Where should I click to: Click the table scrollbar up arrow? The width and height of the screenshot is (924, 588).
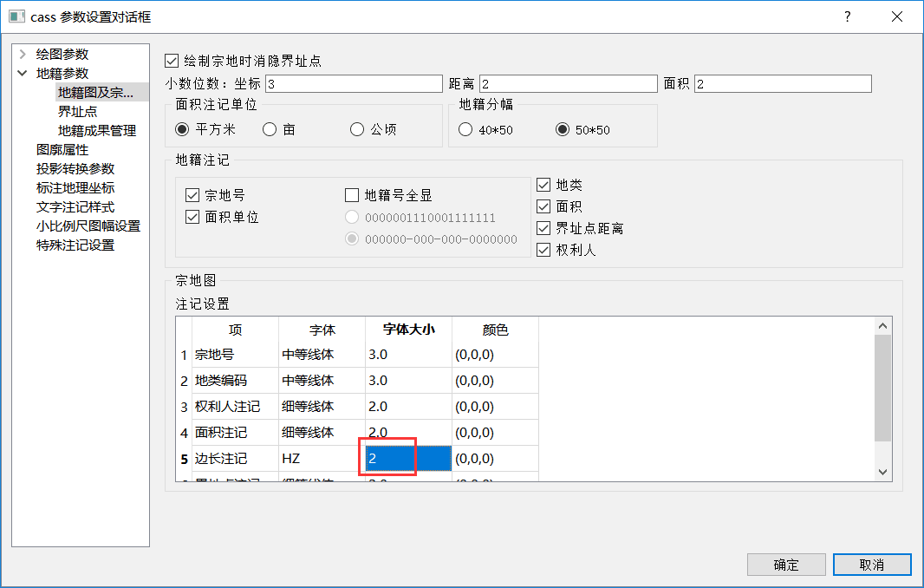pos(882,325)
